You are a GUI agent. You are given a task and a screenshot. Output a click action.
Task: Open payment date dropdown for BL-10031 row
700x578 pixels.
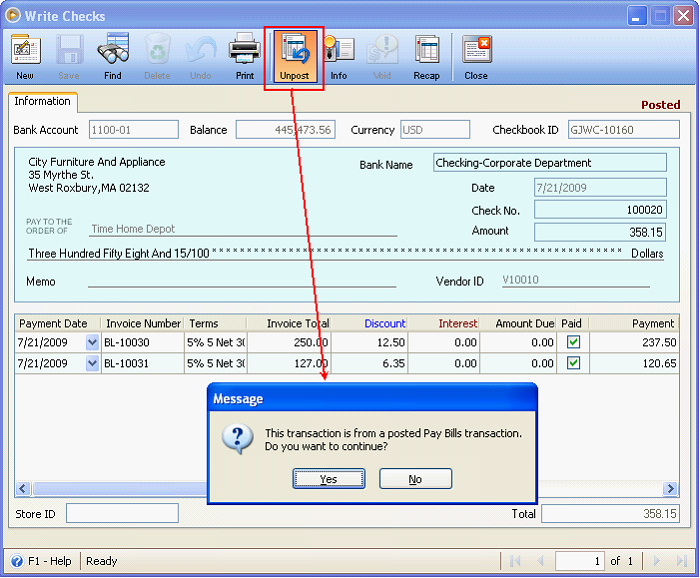coord(92,363)
